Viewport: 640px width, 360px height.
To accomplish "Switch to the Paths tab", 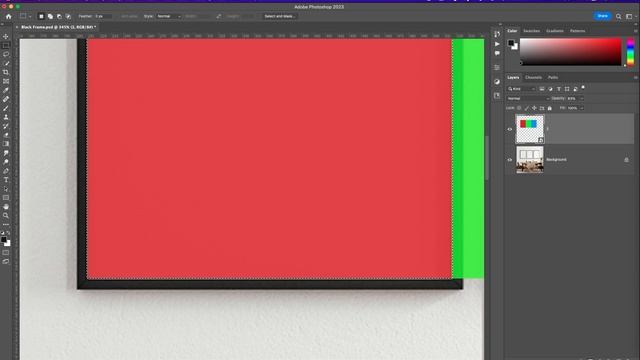I will 553,78.
